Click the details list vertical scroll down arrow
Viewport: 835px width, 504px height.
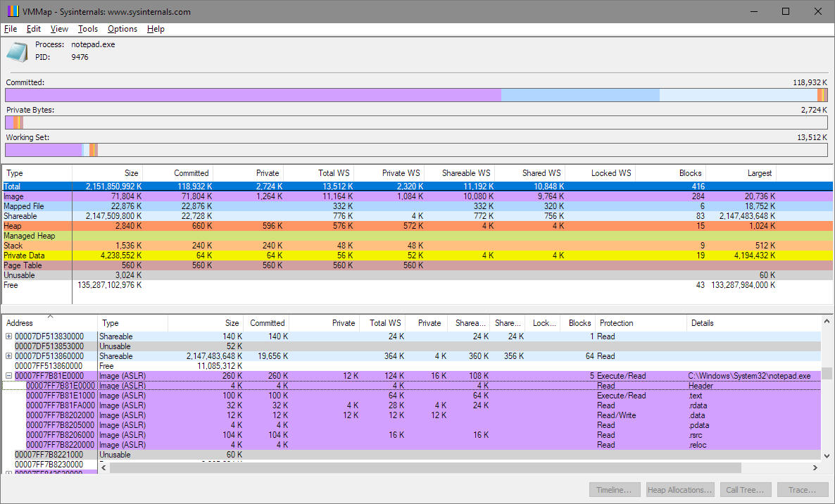point(827,455)
